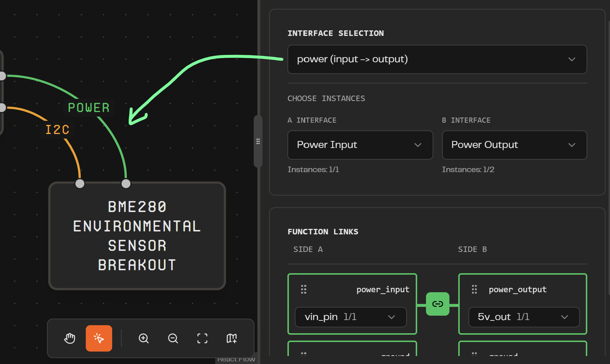Screen dimensions: 610x364
Task: Toggle the green function link icon
Action: click(438, 304)
